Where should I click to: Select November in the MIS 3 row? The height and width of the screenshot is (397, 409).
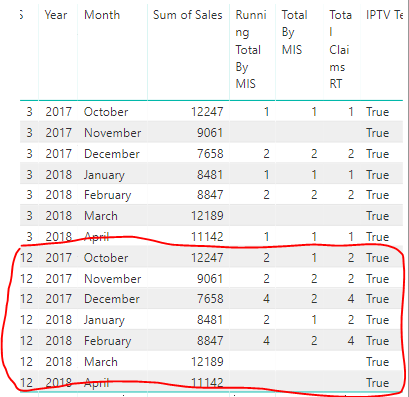coord(113,133)
